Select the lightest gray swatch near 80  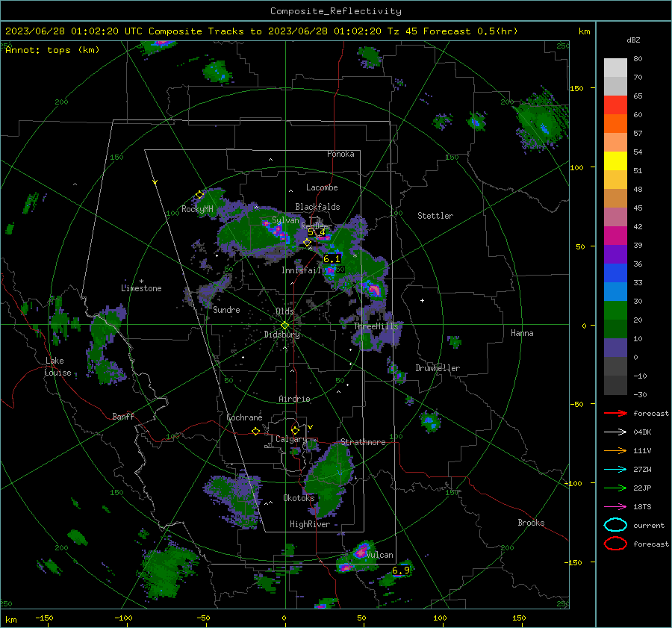(x=615, y=68)
